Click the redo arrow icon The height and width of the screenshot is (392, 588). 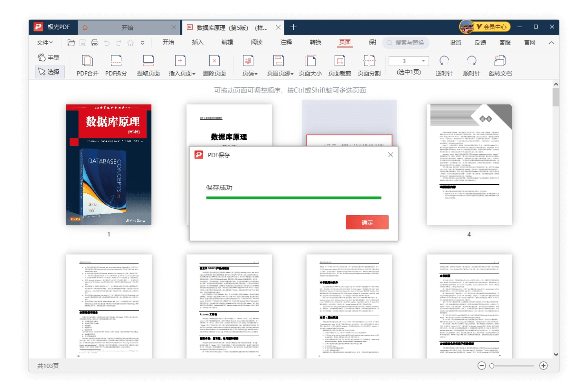point(118,43)
